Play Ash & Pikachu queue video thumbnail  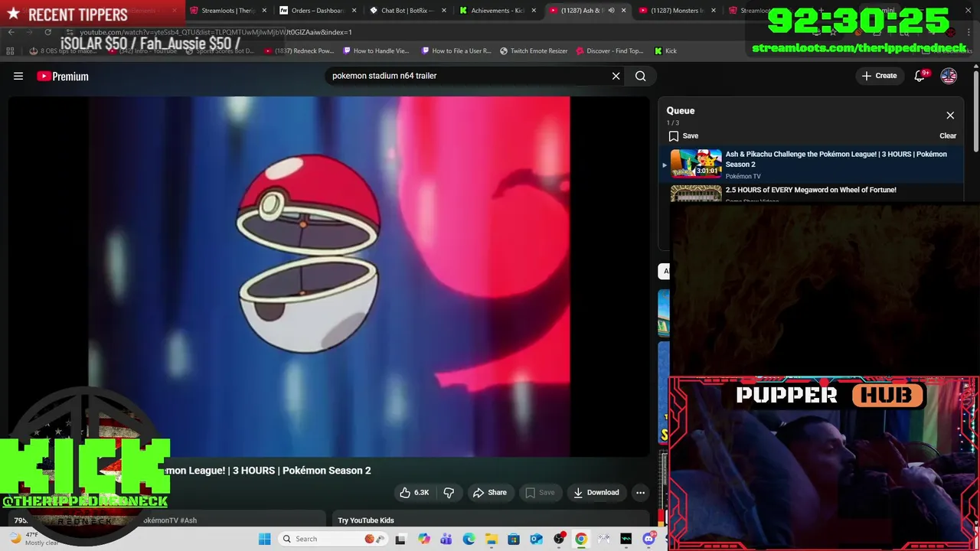tap(696, 163)
